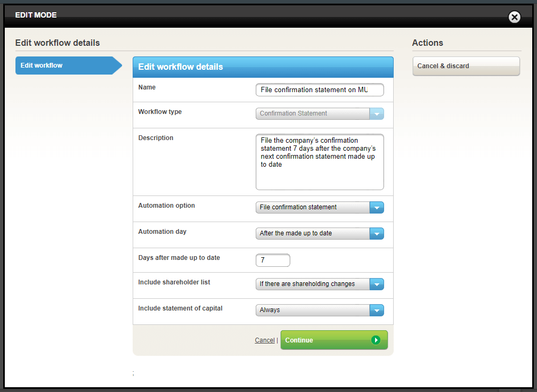
Task: Click the Automation option field label
Action: (x=166, y=206)
